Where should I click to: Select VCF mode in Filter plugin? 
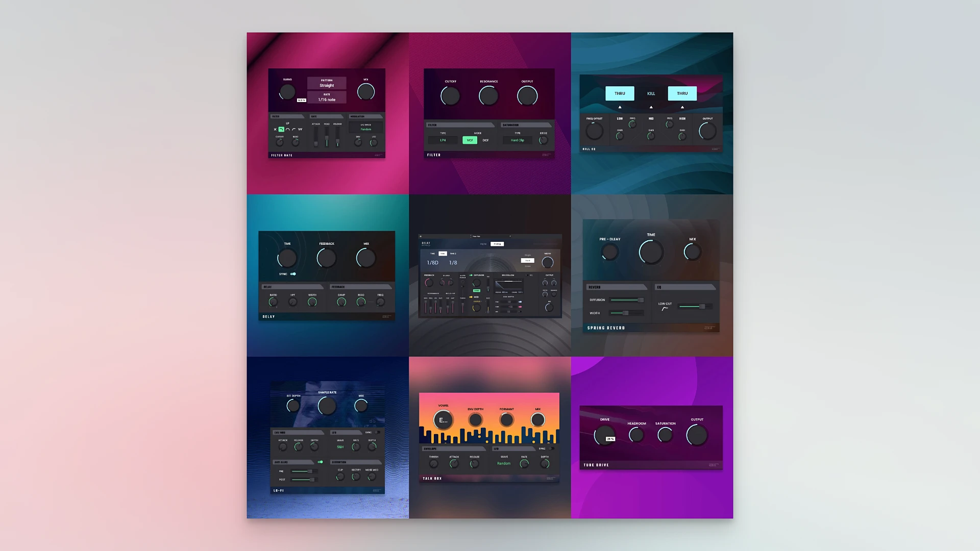pos(470,140)
